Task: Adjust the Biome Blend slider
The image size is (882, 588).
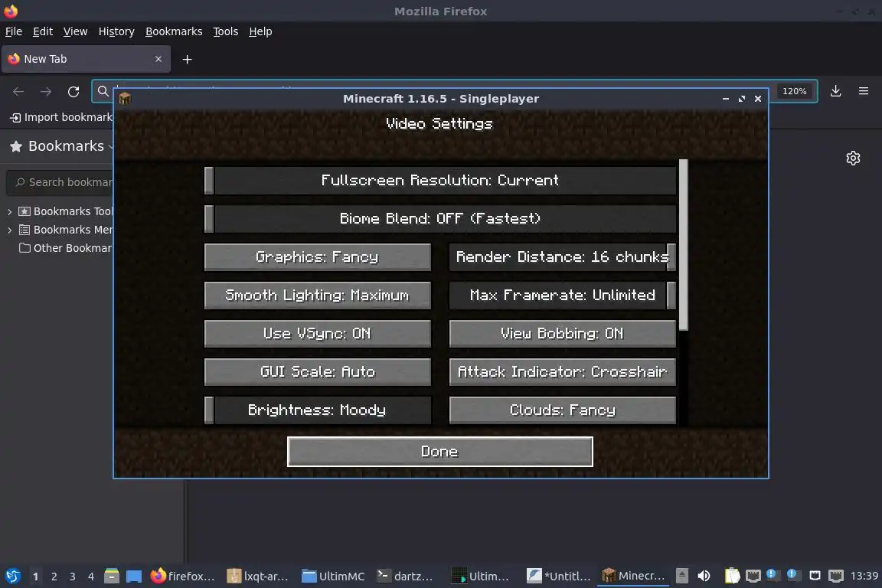Action: pyautogui.click(x=440, y=219)
